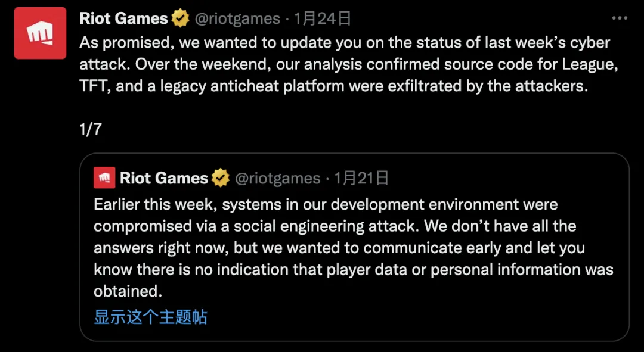The width and height of the screenshot is (644, 352).
Task: Open the Riot Games profile from the main tweet name
Action: (124, 19)
